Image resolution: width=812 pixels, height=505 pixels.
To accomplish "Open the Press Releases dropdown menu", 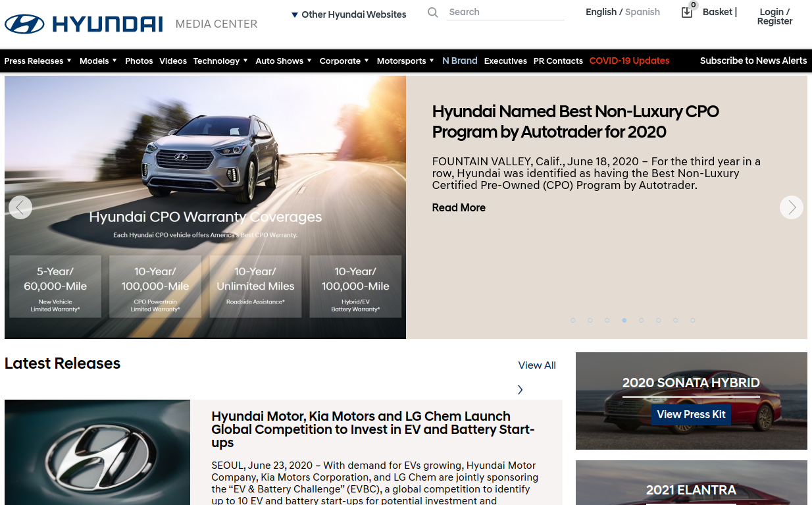I will click(38, 61).
